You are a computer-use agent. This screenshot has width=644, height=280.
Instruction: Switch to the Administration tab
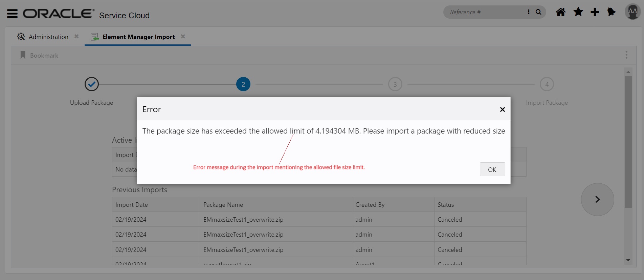coord(48,37)
